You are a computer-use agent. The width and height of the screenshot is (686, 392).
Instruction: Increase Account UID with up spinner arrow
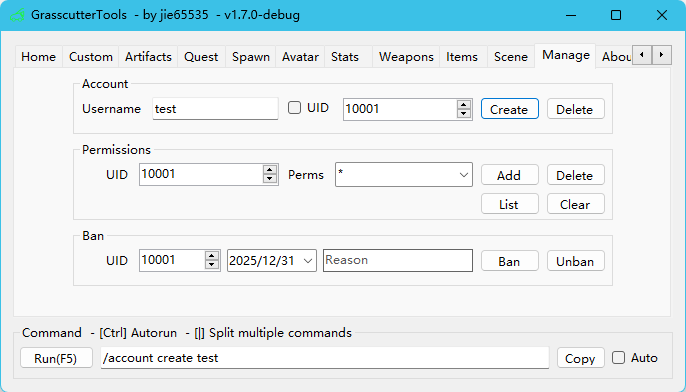click(464, 105)
